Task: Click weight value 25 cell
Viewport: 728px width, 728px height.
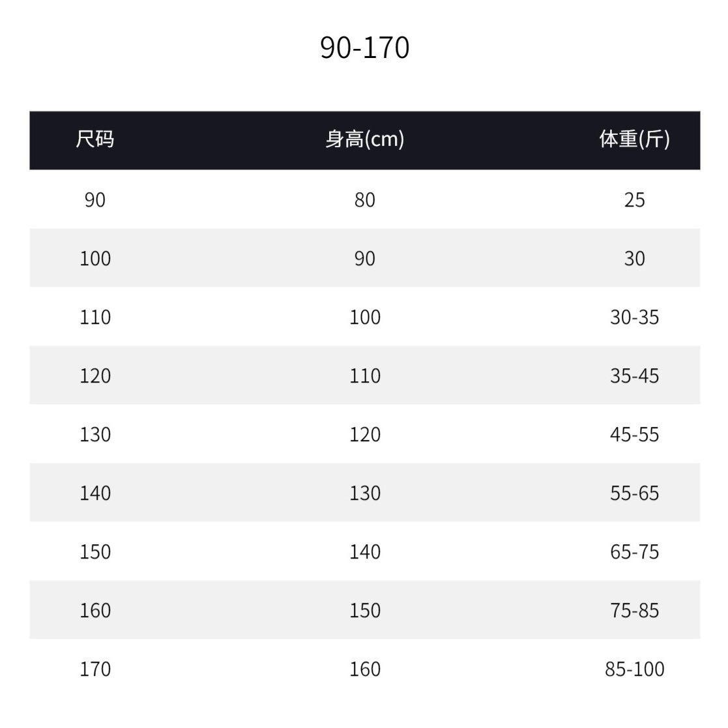Action: (634, 199)
